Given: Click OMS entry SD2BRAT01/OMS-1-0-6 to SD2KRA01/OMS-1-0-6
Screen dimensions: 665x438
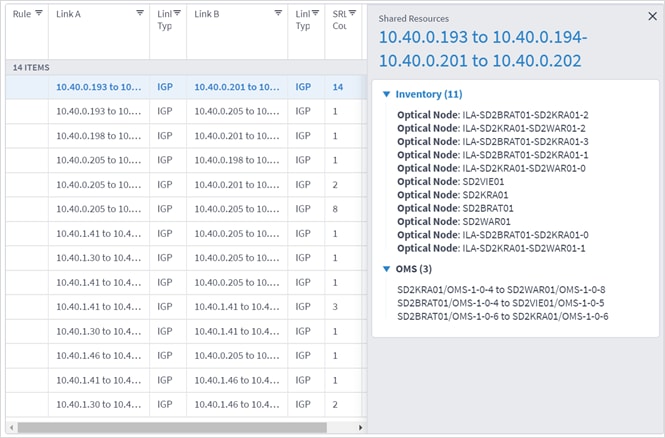Looking at the screenshot, I should coord(503,316).
